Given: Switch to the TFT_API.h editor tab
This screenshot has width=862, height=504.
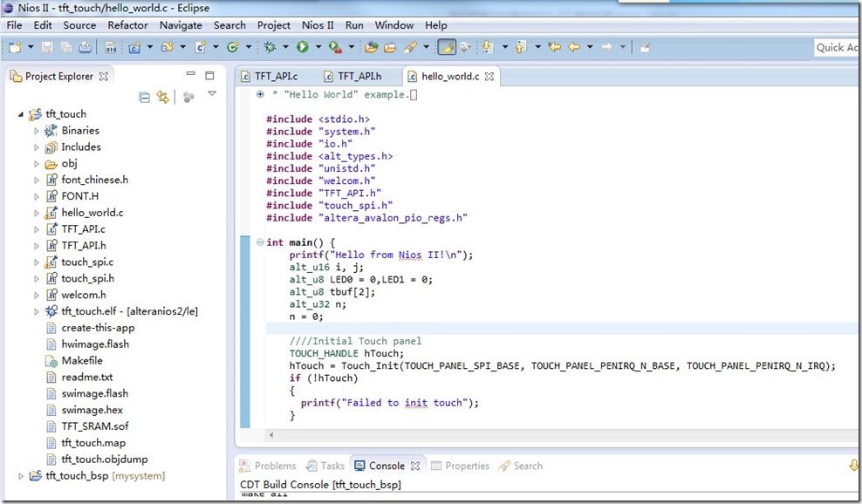Looking at the screenshot, I should click(x=352, y=77).
